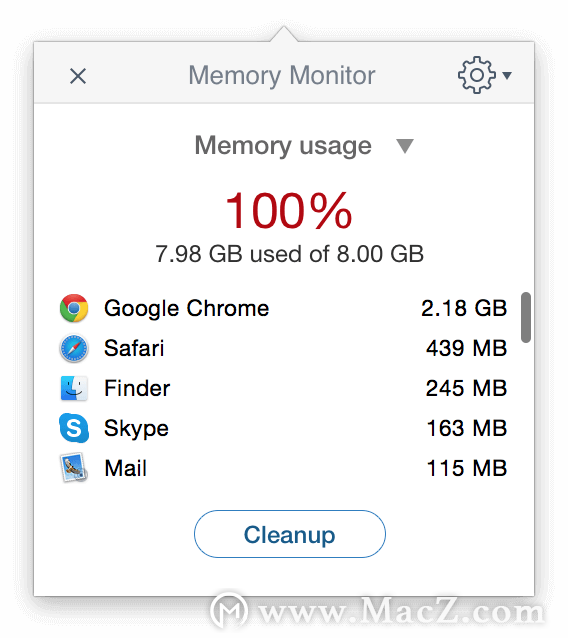Select the Mail process name

click(125, 468)
